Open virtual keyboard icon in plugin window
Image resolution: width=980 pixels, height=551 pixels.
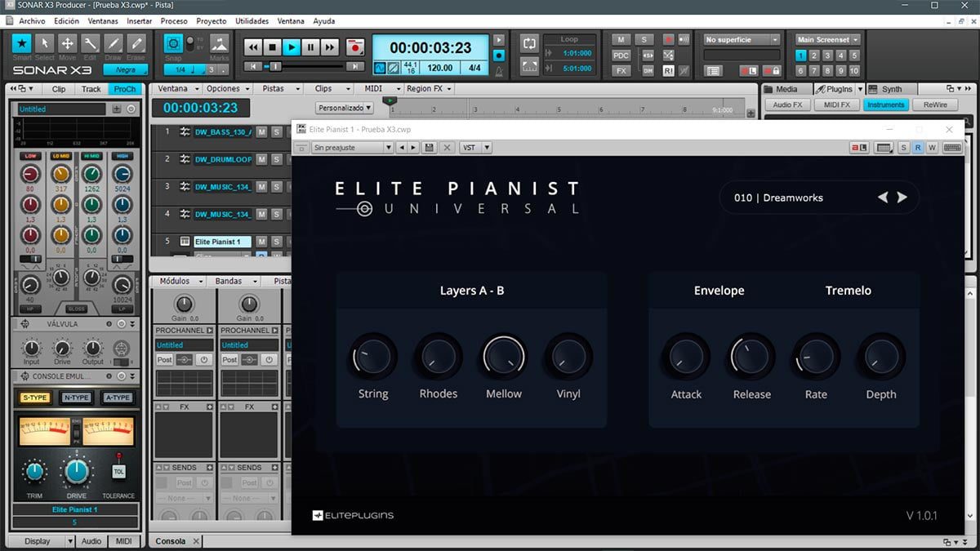(x=951, y=148)
